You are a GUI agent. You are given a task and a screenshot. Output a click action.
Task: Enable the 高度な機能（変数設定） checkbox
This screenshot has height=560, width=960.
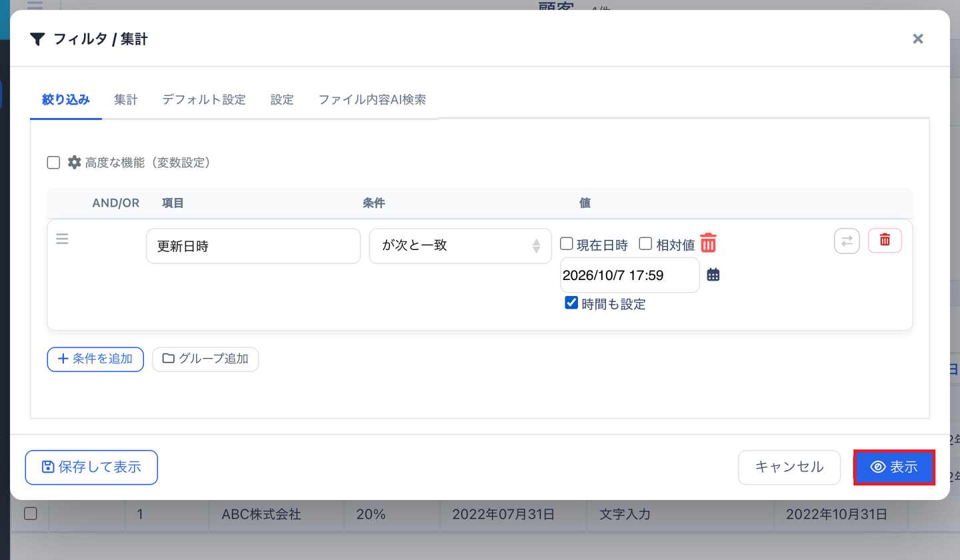tap(54, 162)
